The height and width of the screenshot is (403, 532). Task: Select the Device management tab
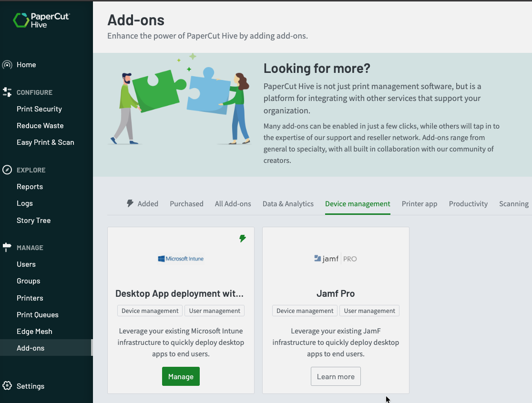click(x=358, y=204)
